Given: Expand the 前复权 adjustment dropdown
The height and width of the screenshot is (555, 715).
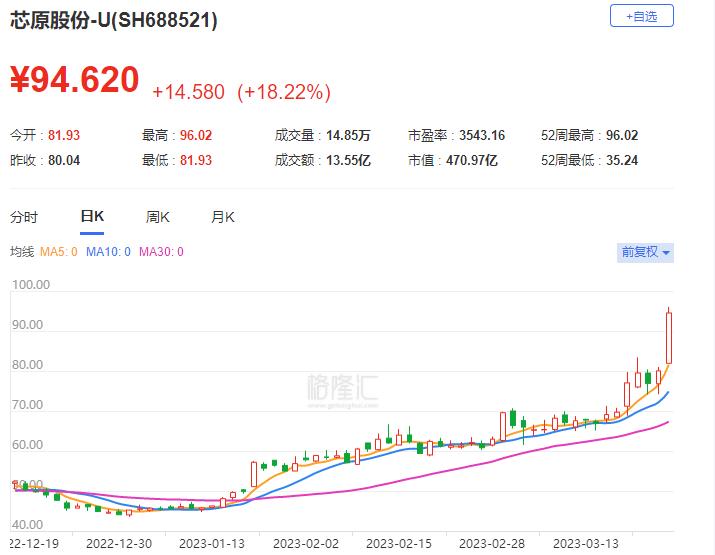Looking at the screenshot, I should 645,252.
